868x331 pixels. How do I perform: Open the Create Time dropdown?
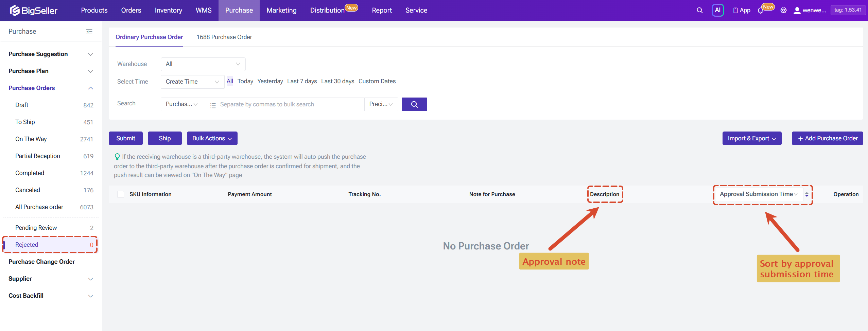(192, 82)
